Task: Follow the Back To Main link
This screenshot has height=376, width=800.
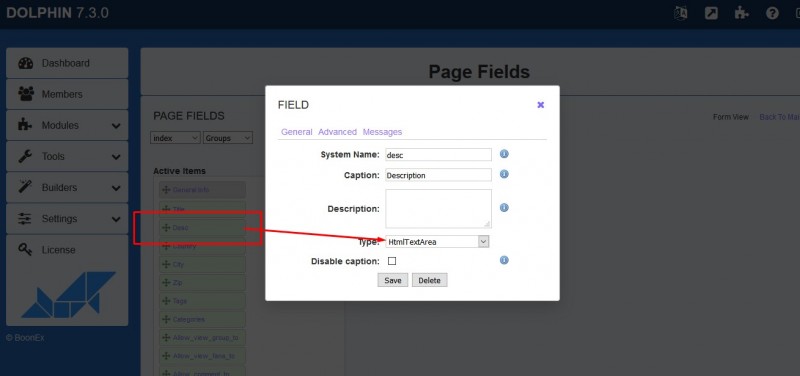Action: 779,117
